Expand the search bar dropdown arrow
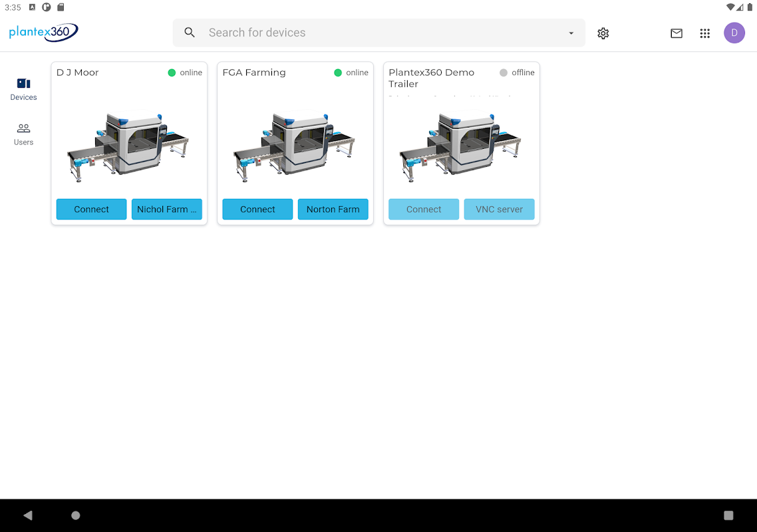 (x=571, y=33)
